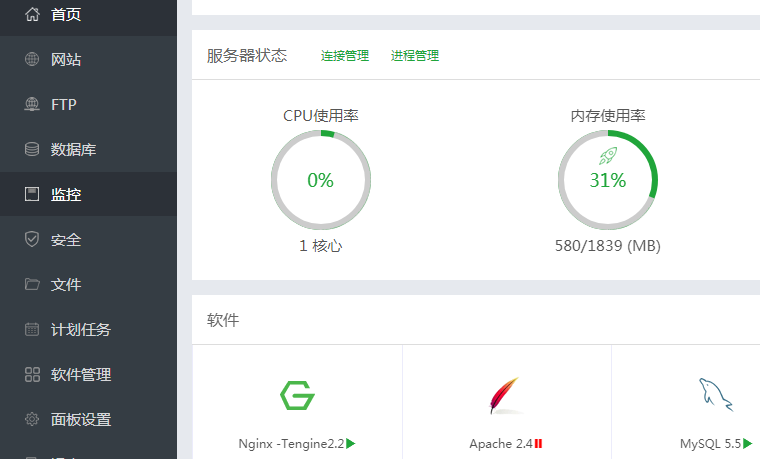Open the FTP section
This screenshot has width=760, height=459.
tap(88, 104)
